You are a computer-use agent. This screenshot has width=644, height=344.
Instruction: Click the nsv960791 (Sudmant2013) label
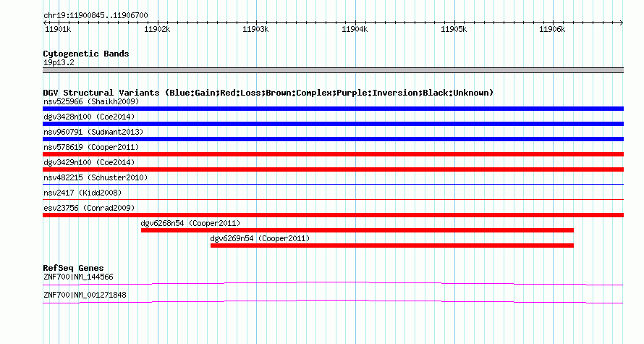(93, 132)
